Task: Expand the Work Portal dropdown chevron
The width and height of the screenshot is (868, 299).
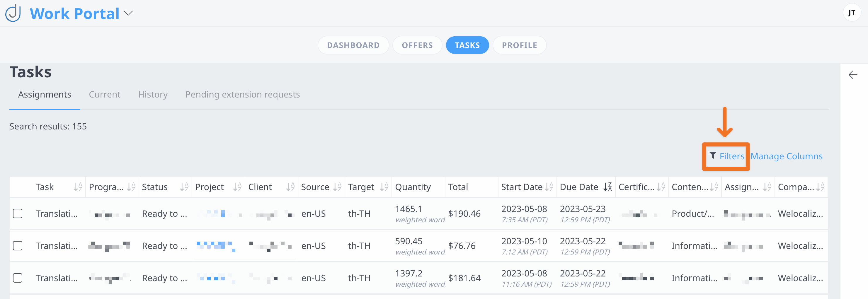Action: (128, 13)
